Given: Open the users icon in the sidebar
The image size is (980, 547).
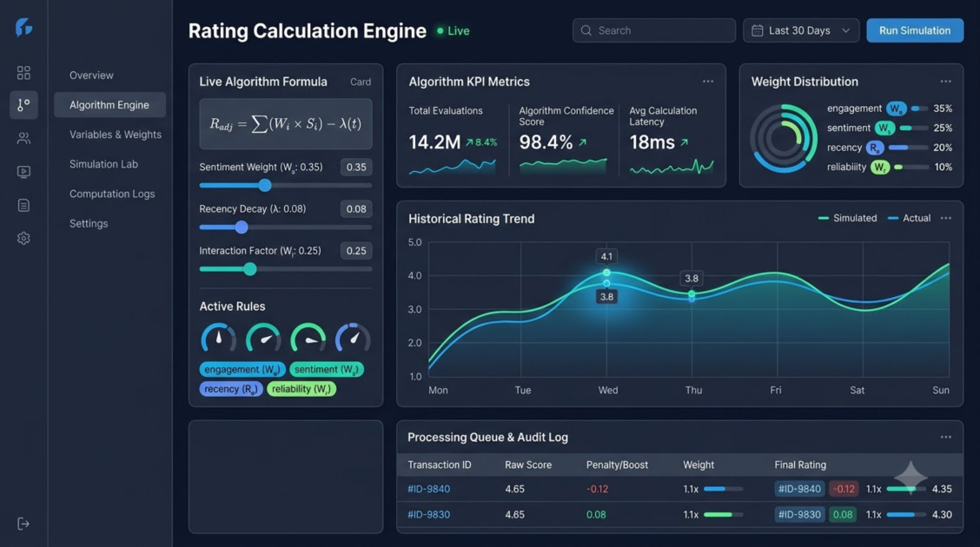Looking at the screenshot, I should tap(23, 138).
